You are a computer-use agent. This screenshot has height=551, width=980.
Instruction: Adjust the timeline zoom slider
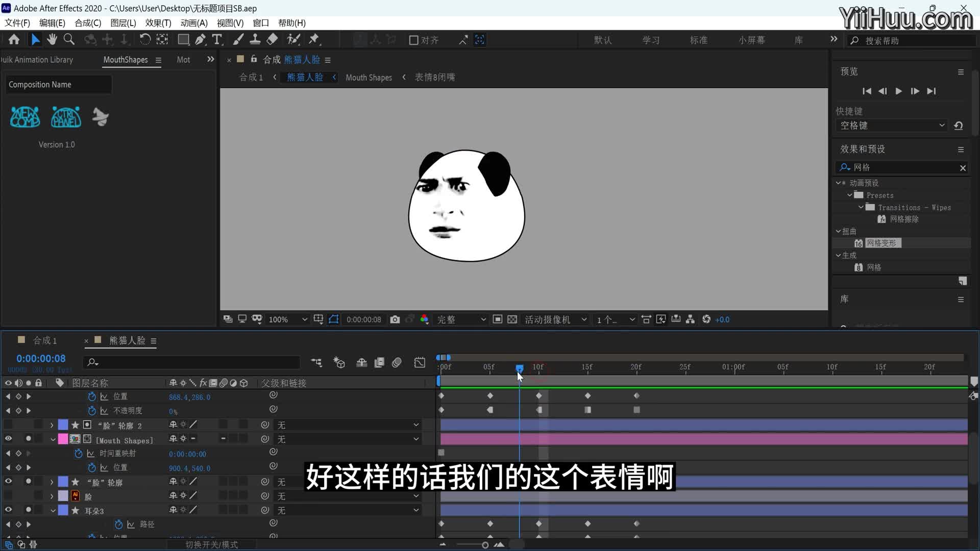(x=485, y=545)
